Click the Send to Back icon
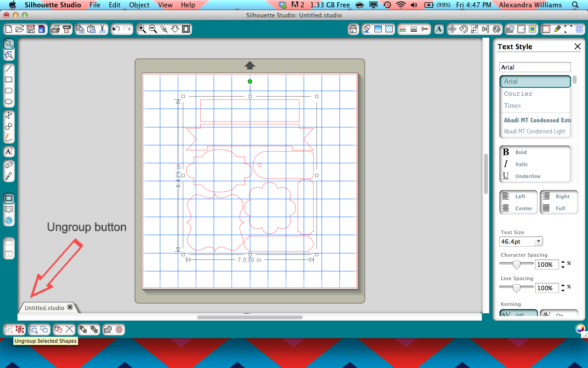Viewport: 588px width, 368px height. coord(94,329)
